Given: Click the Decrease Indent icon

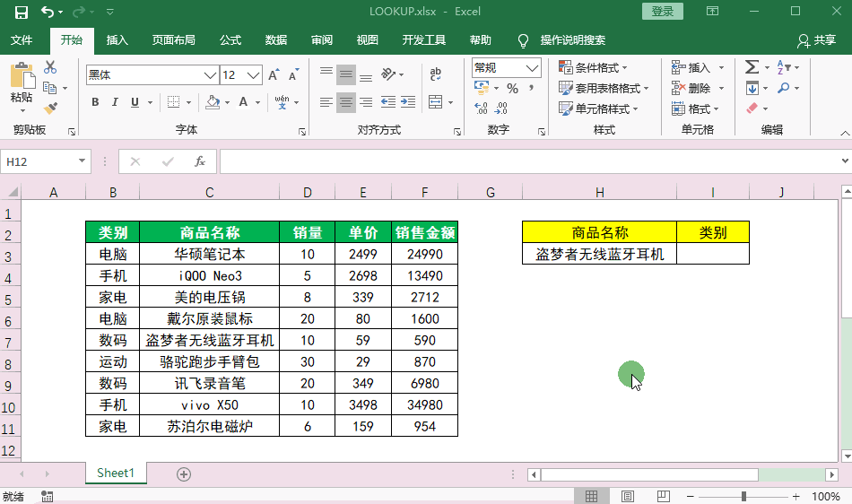Looking at the screenshot, I should point(388,101).
